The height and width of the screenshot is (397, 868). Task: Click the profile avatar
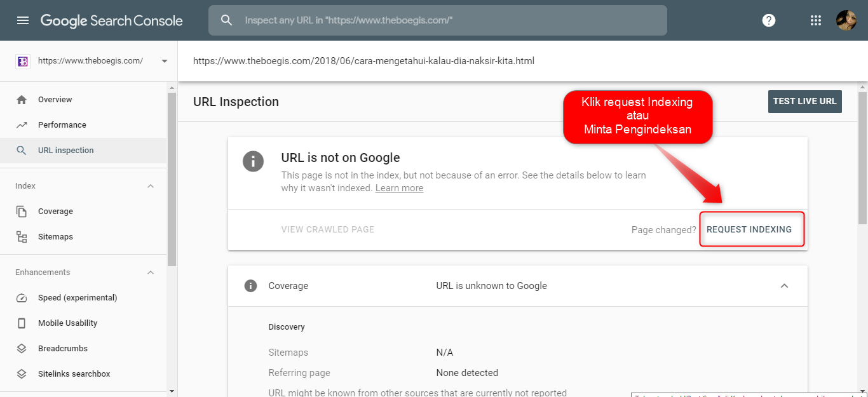tap(846, 20)
